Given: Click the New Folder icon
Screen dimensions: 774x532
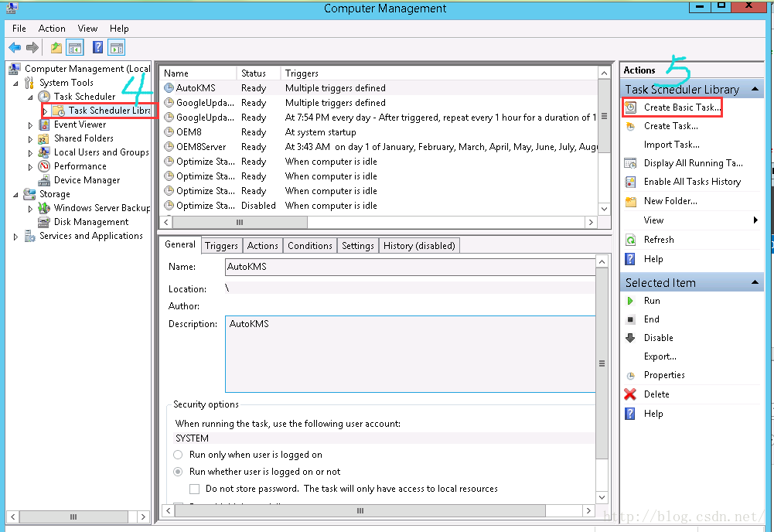Looking at the screenshot, I should [x=630, y=201].
